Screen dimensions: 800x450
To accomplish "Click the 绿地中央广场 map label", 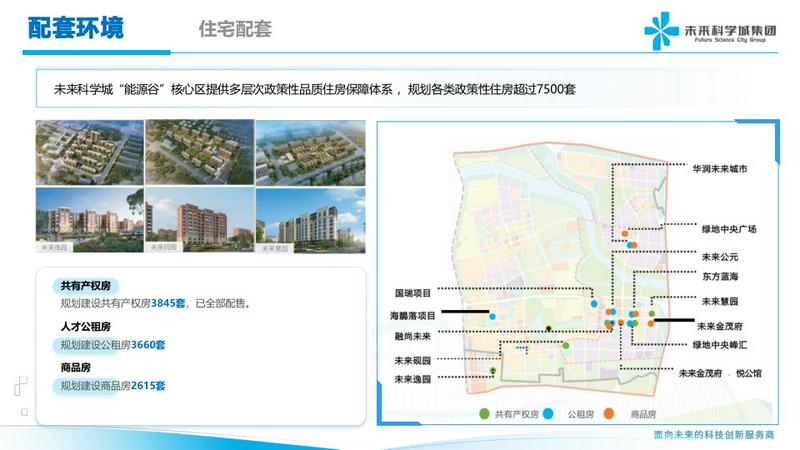I will (x=729, y=229).
